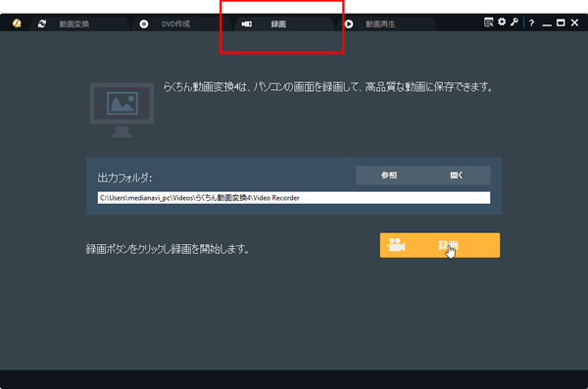Click the play circle icon
This screenshot has width=588, height=389.
[348, 24]
